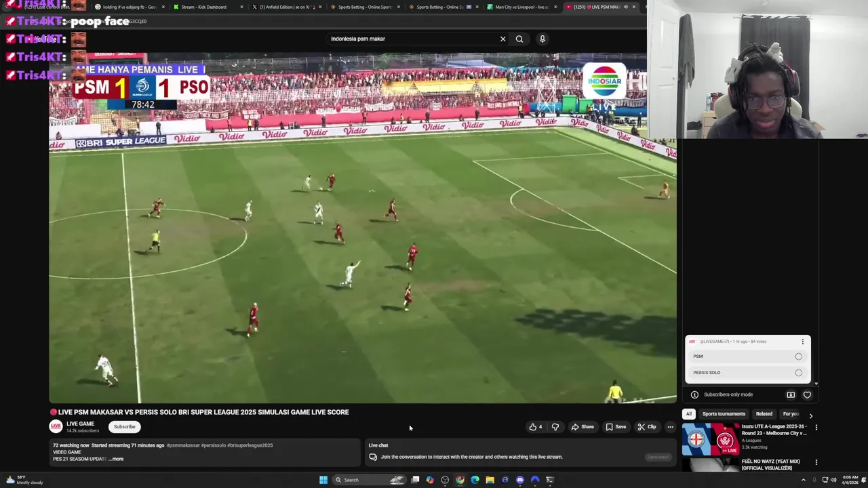868x488 pixels.
Task: Click the live video player
Action: (363, 228)
